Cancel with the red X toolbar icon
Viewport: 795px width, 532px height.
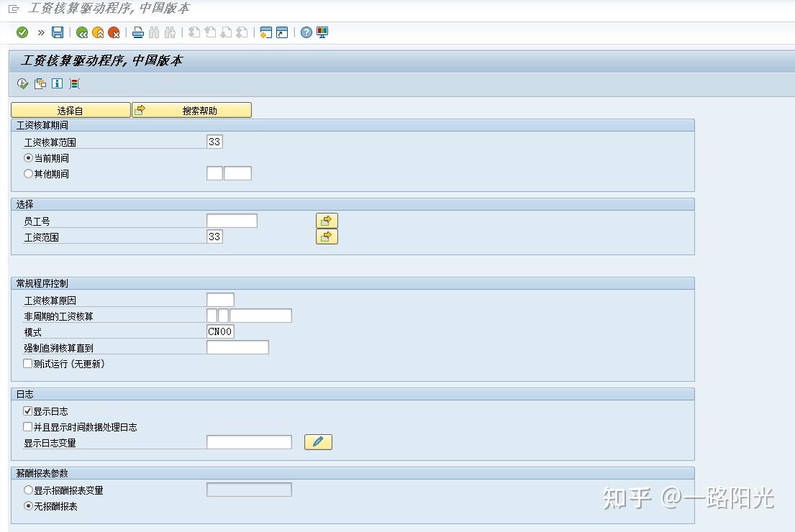(x=115, y=32)
